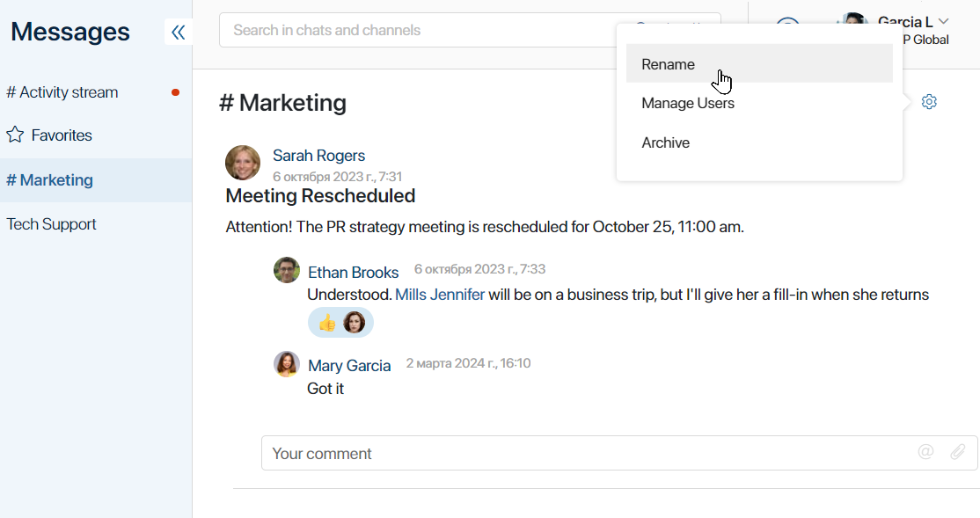Collapse the Messages sidebar with double chevron
980x518 pixels.
178,32
